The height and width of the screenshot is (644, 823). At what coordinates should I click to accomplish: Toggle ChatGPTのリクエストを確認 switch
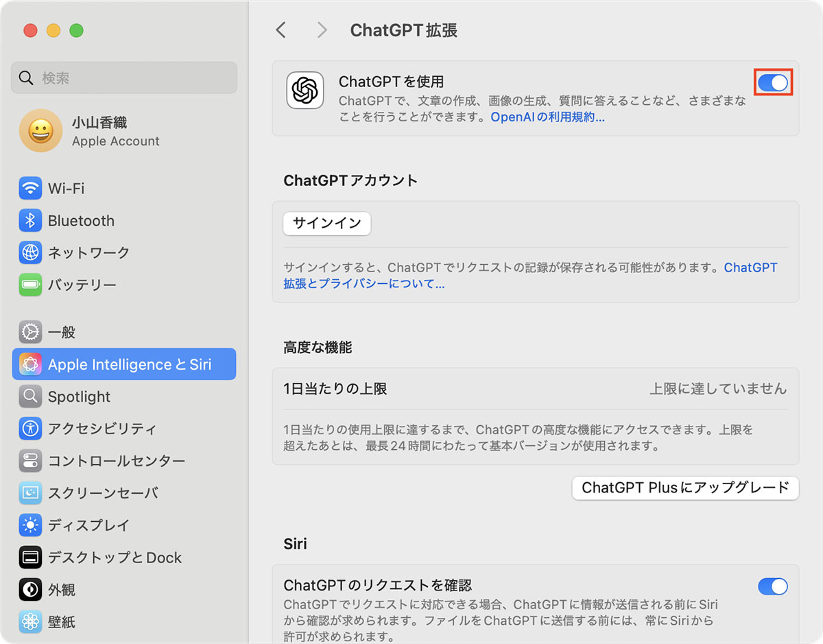pyautogui.click(x=773, y=586)
